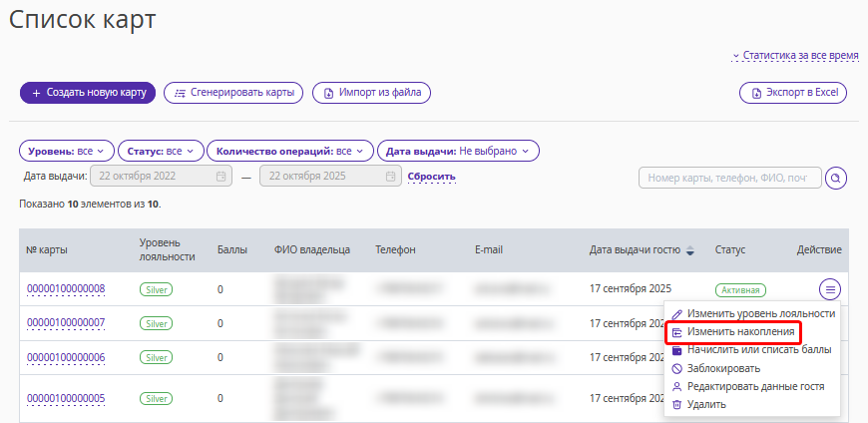
Task: Select Изменить накопления from the context menu
Action: (740, 331)
